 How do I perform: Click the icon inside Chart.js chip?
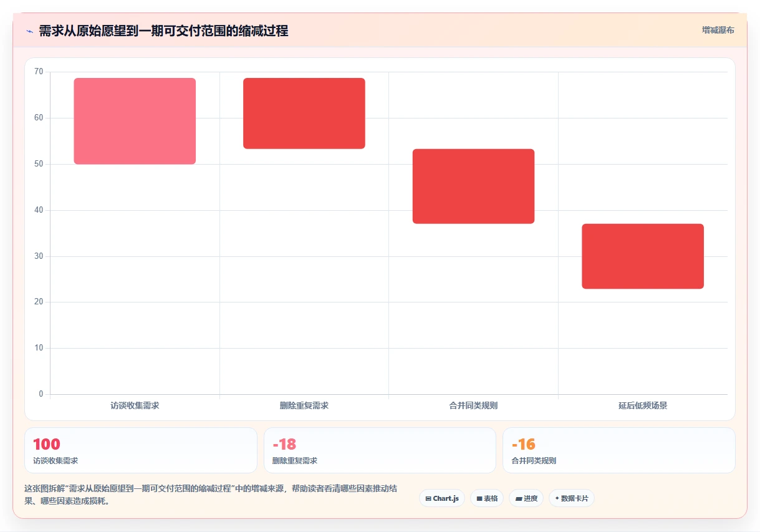pyautogui.click(x=428, y=499)
